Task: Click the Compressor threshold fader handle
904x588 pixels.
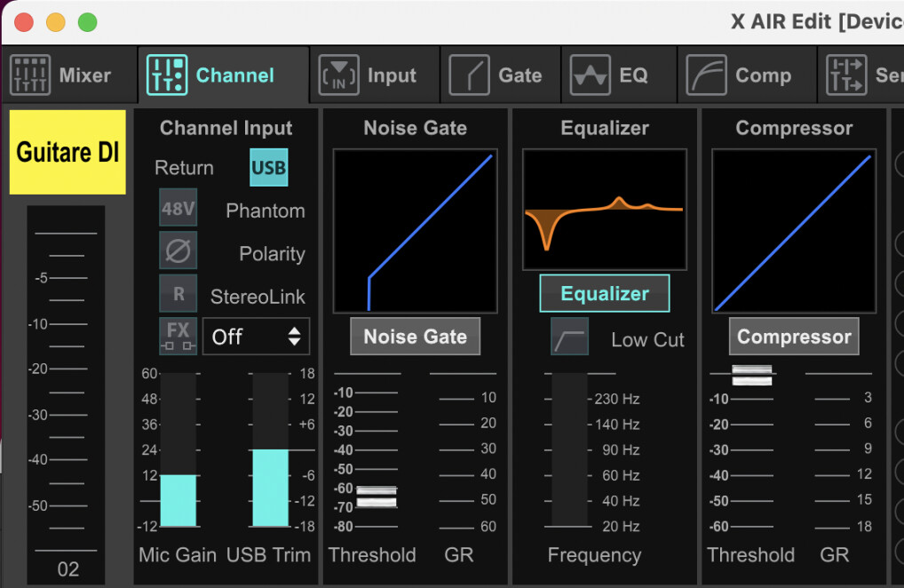Action: pos(752,375)
